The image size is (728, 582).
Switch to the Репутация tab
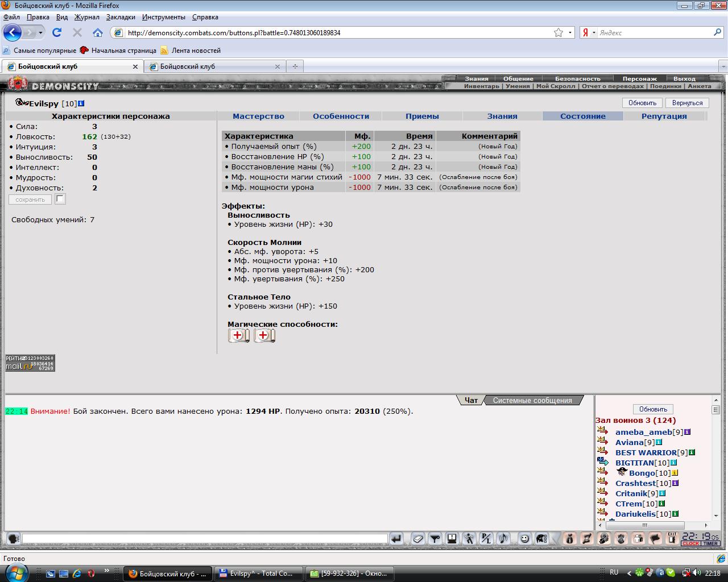click(x=664, y=116)
